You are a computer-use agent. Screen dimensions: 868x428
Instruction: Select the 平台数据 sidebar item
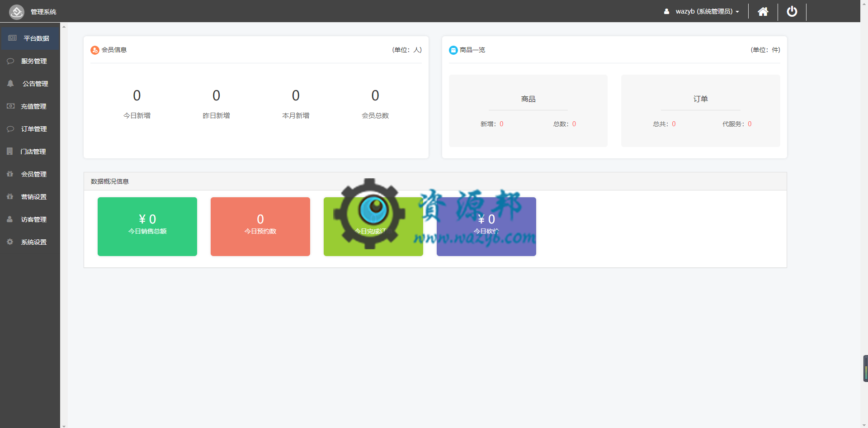[x=30, y=38]
